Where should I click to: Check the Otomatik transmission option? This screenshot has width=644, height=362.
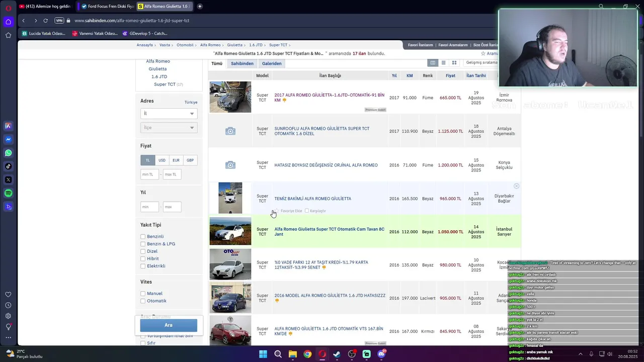tap(143, 301)
